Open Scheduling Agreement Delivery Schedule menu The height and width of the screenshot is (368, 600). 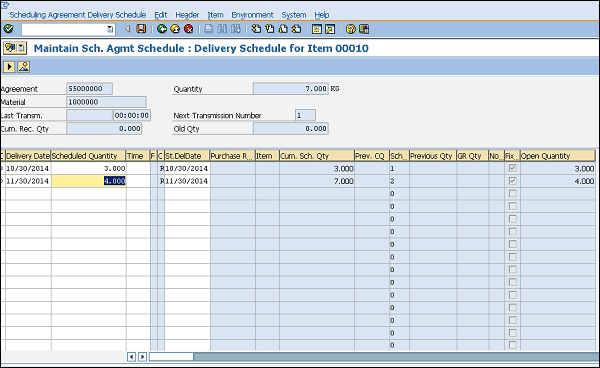point(78,15)
